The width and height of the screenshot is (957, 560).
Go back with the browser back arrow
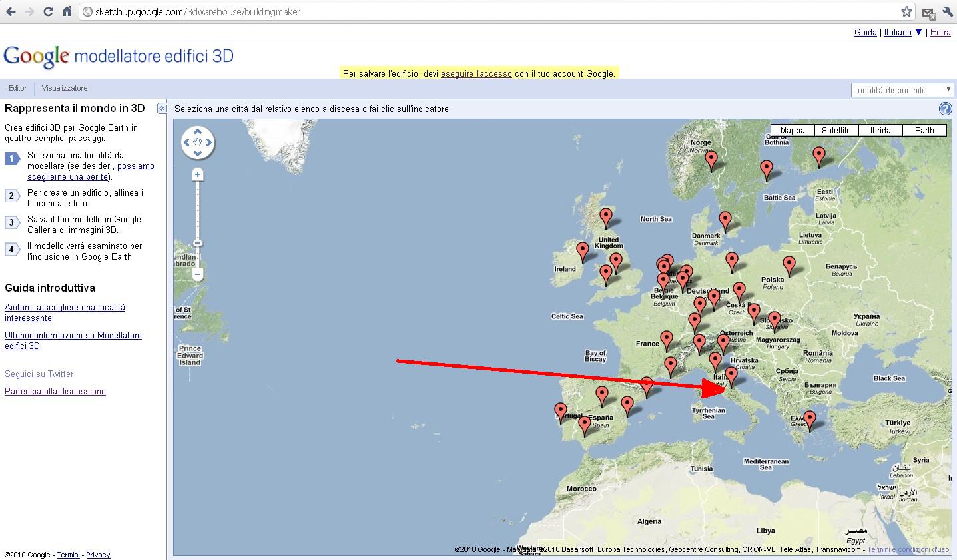(x=11, y=11)
